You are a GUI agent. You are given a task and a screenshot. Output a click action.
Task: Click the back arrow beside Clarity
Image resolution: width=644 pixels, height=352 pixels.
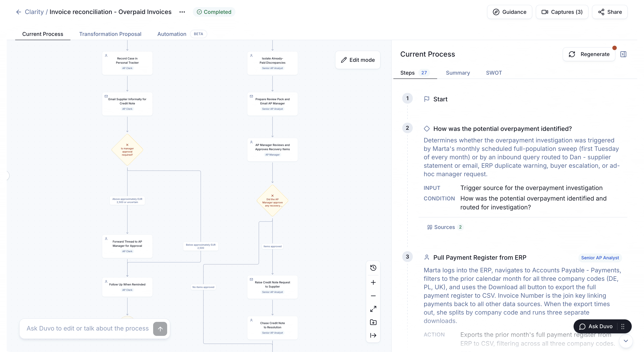click(x=18, y=12)
